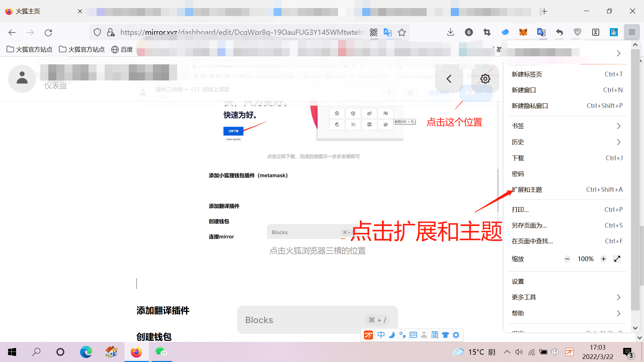Expand the 历史 submenu
This screenshot has height=362, width=644.
567,142
